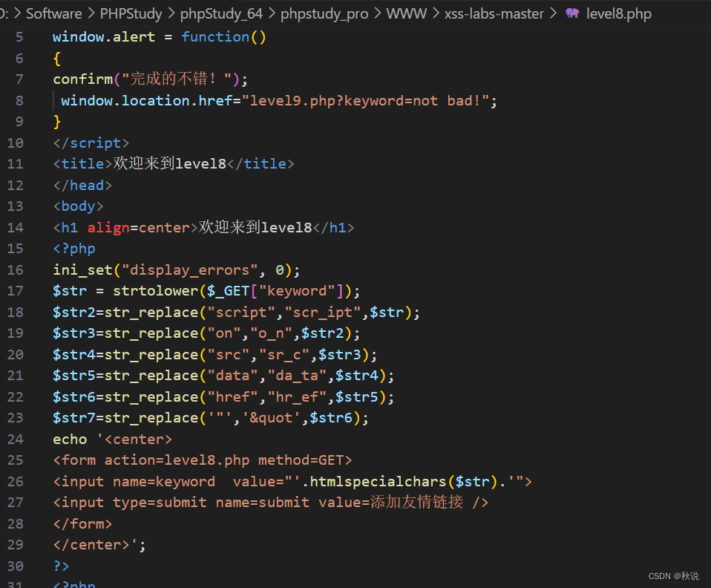
Task: Click the CSDN @秋说 watermark
Action: click(x=673, y=575)
